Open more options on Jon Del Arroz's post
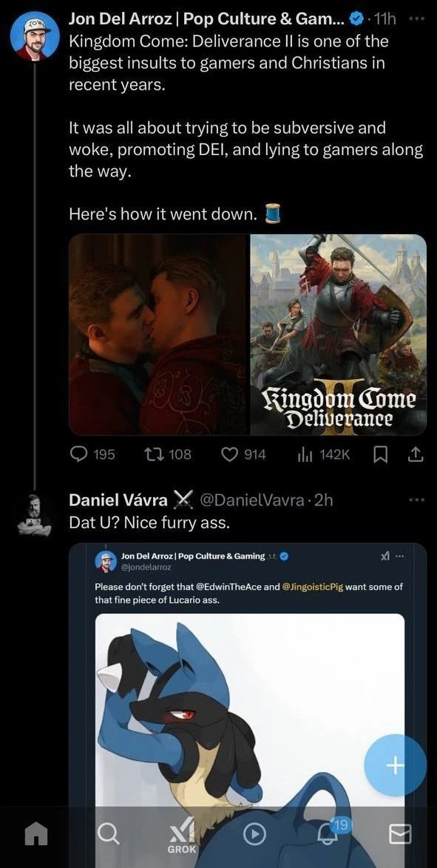This screenshot has width=437, height=868. pos(415,18)
